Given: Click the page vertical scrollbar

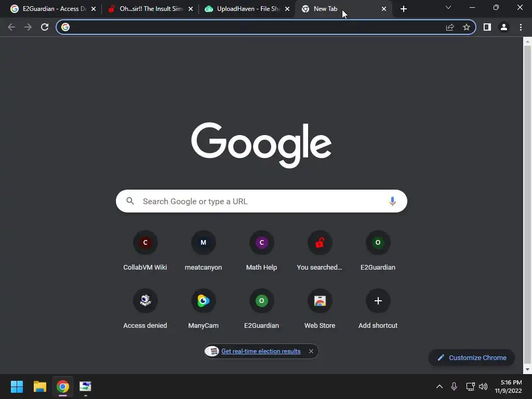Looking at the screenshot, I should (527, 204).
